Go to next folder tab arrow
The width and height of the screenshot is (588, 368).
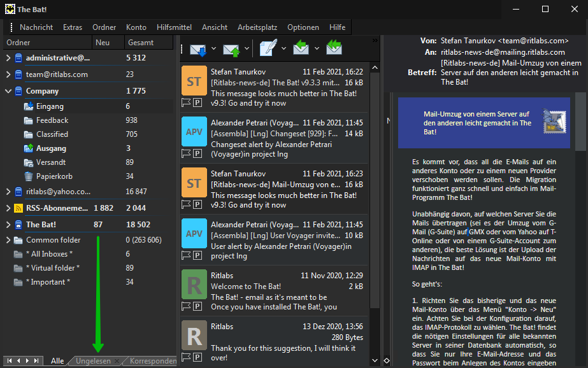(27, 361)
